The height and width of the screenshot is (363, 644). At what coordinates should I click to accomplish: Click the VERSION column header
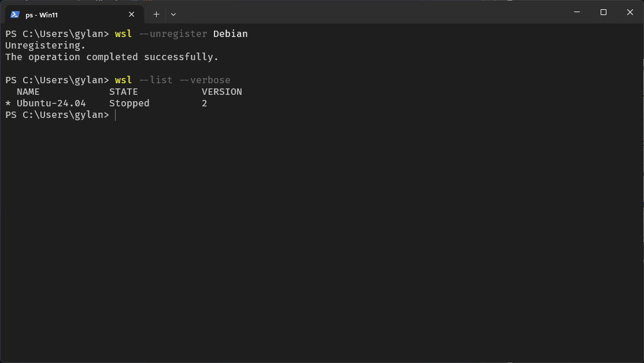pos(221,92)
